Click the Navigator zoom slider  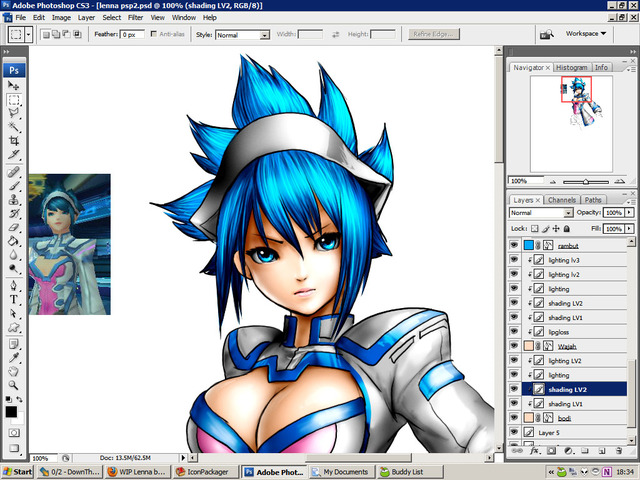coord(586,182)
